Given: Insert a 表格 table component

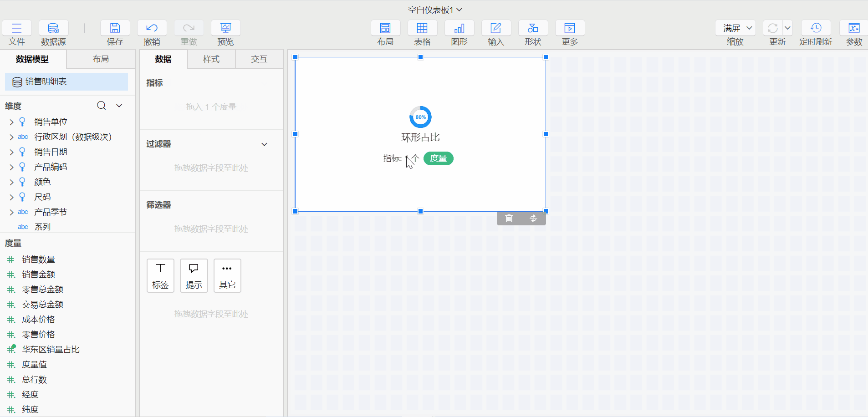Looking at the screenshot, I should pyautogui.click(x=422, y=28).
